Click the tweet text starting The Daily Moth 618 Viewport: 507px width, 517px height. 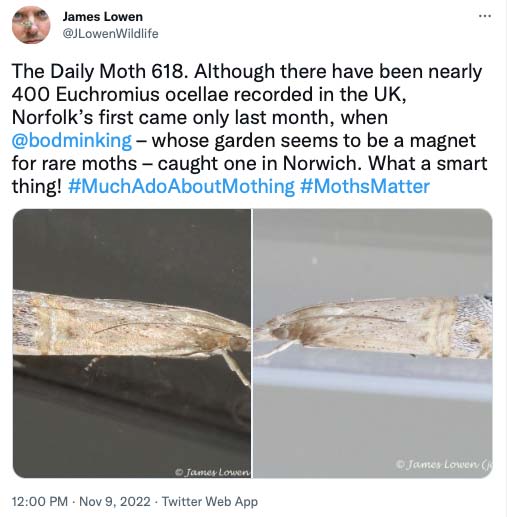249,129
